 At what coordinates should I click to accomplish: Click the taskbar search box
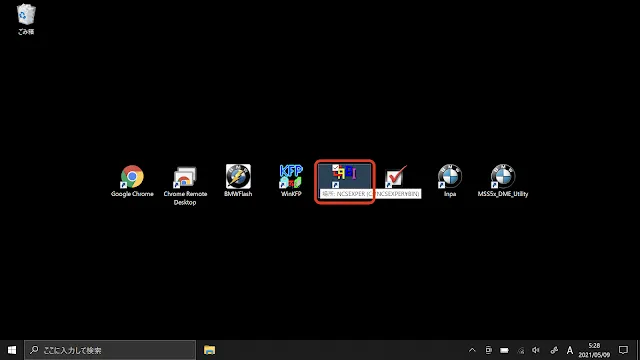(110, 350)
